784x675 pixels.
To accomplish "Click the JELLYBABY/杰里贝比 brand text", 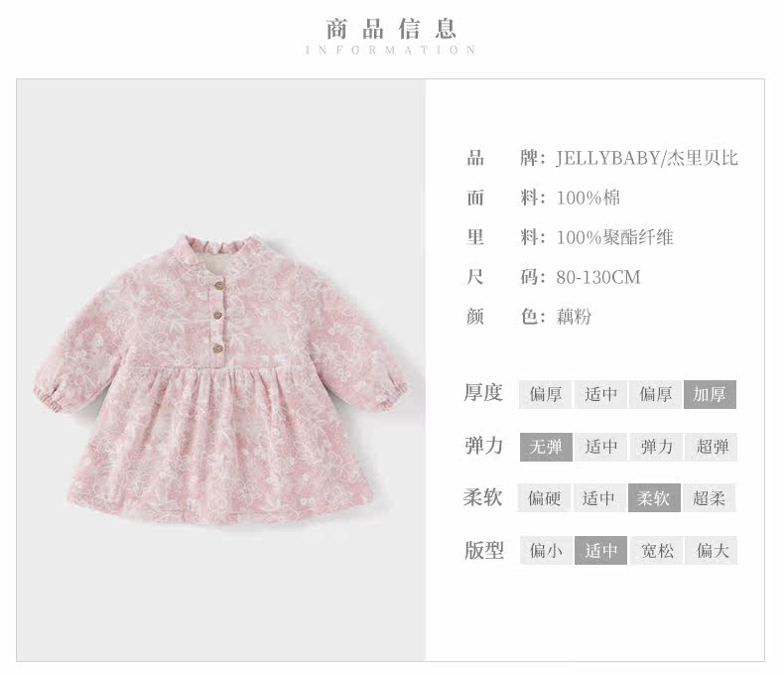I will tap(647, 158).
